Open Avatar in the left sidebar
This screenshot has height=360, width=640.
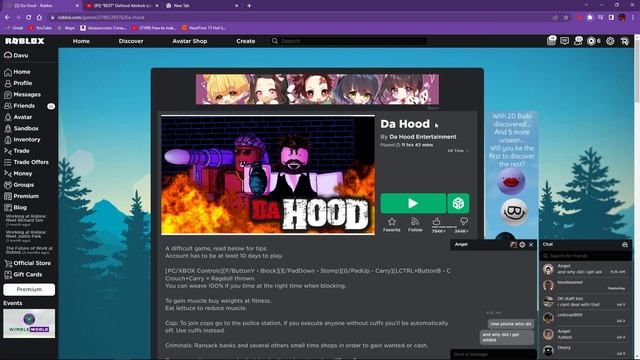click(18, 117)
